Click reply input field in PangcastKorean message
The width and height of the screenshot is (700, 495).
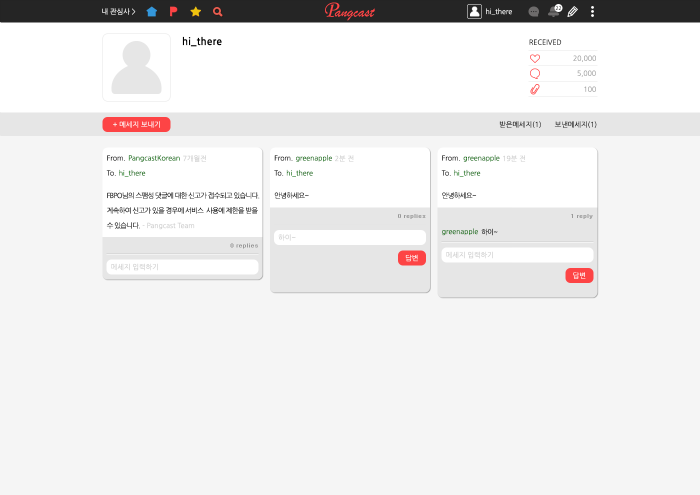coord(182,267)
